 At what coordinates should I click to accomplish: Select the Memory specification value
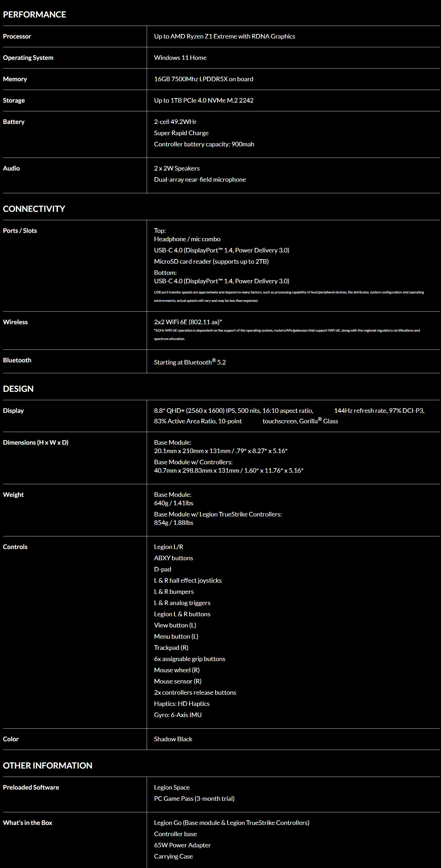pyautogui.click(x=203, y=79)
